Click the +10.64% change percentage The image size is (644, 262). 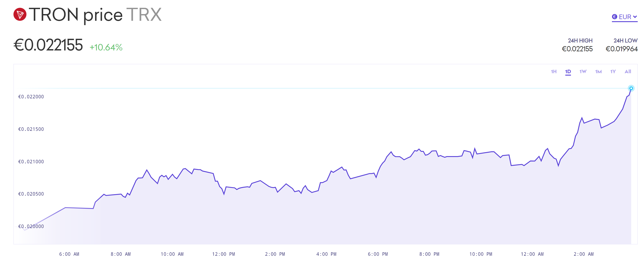pos(106,47)
